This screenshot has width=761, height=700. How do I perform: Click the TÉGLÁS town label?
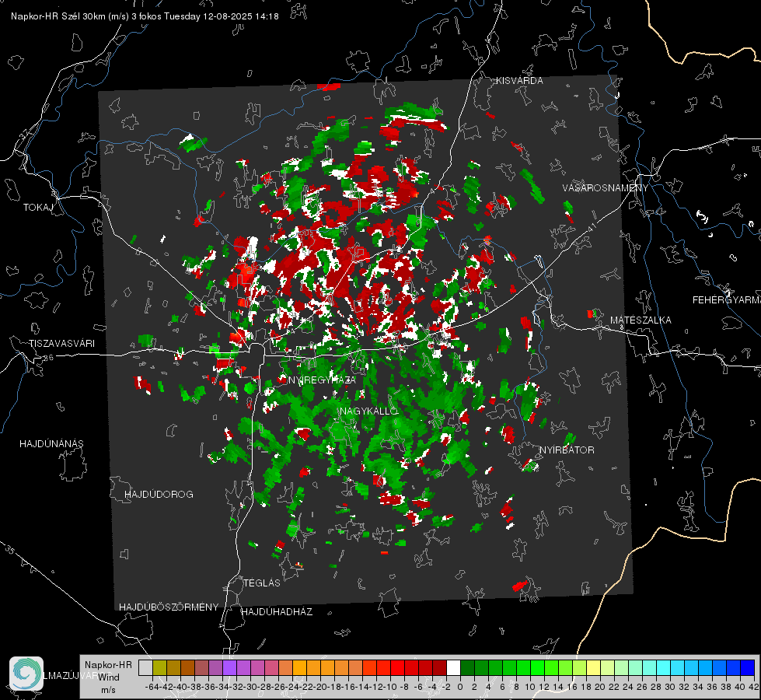pos(262,583)
